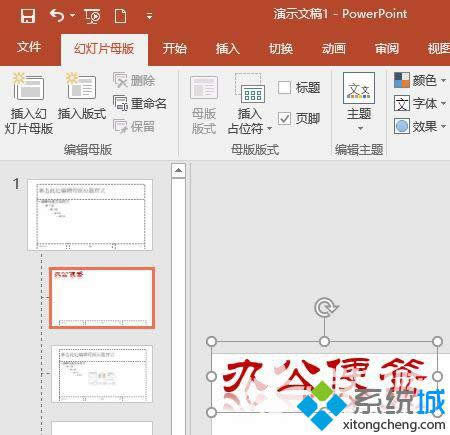The image size is (450, 435).
Task: Select the 幻灯片母版 ribbon tab
Action: click(x=104, y=49)
